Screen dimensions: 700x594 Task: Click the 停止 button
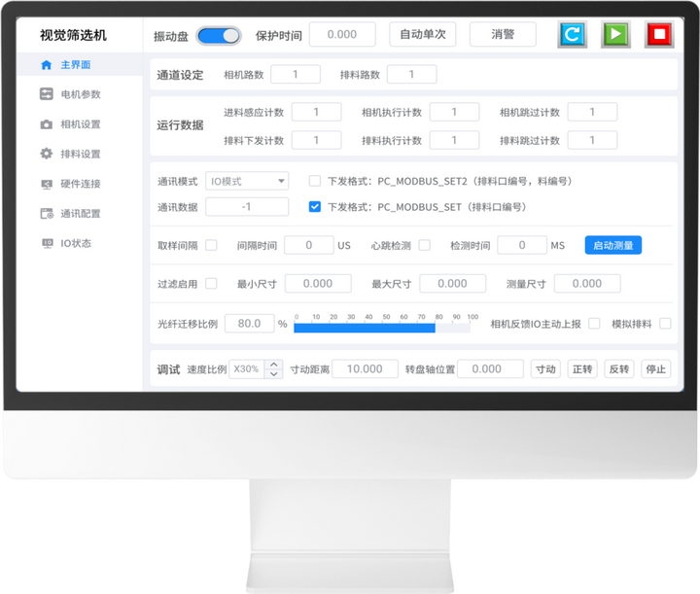[655, 369]
